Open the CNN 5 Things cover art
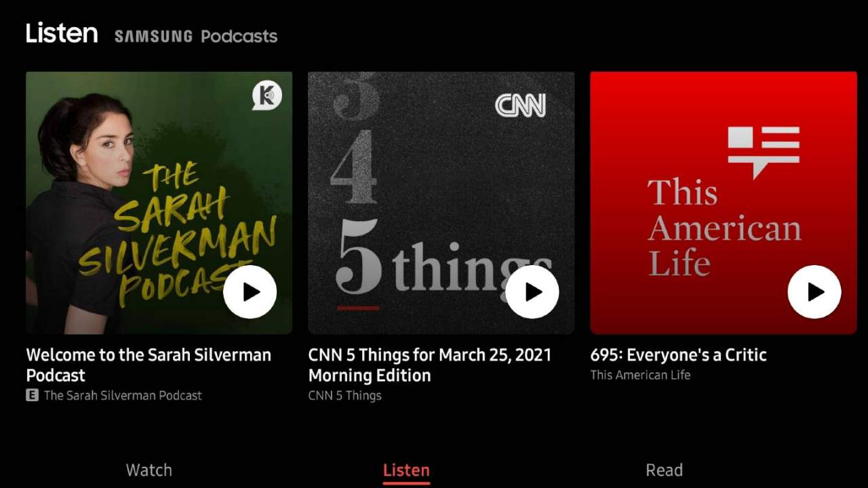Viewport: 868px width, 488px height. [x=441, y=203]
